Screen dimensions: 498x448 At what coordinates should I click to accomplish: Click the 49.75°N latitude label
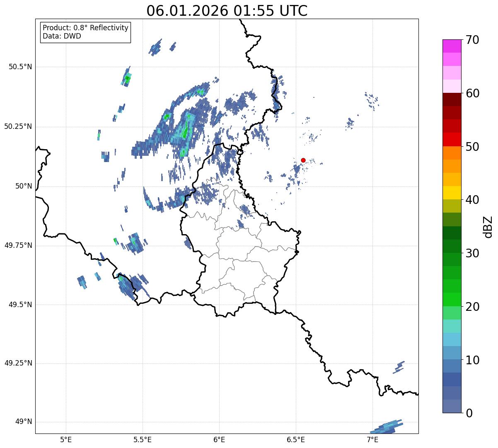(x=18, y=245)
